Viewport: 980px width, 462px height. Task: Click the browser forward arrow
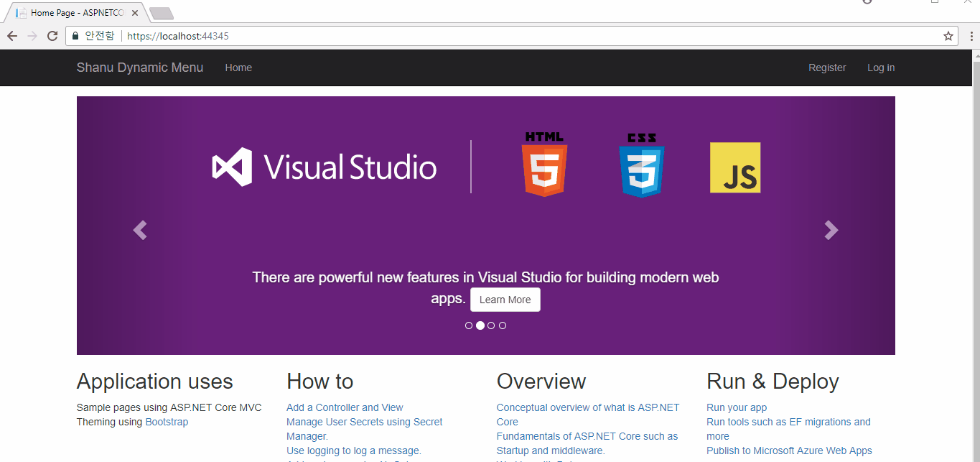pos(32,36)
